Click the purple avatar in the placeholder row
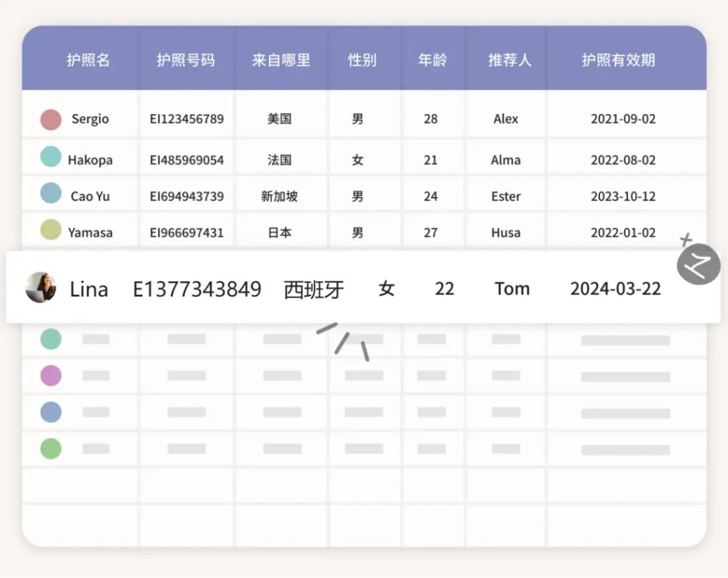The width and height of the screenshot is (728, 578). [51, 376]
